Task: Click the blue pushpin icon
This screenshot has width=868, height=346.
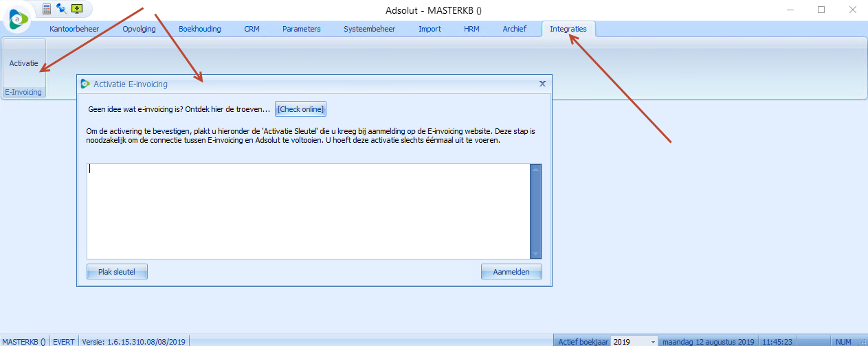Action: (x=63, y=9)
